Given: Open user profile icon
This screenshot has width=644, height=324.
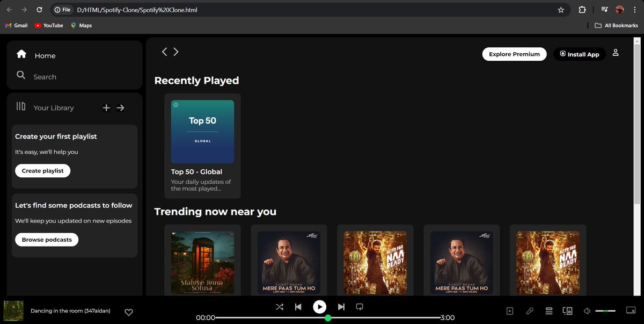Looking at the screenshot, I should coord(616,53).
